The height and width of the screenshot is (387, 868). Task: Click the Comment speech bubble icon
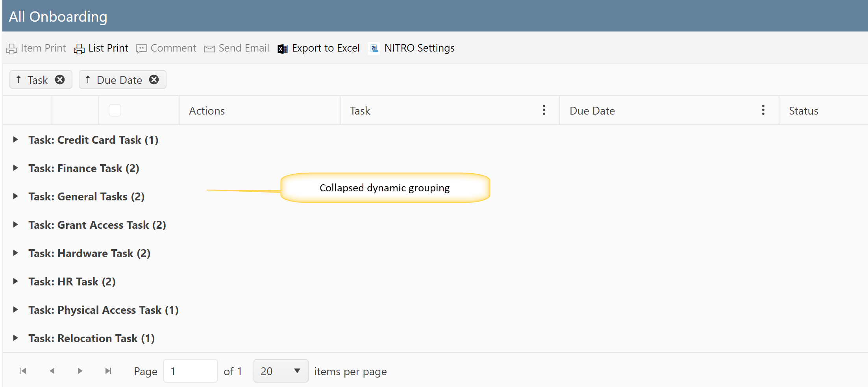pos(141,49)
